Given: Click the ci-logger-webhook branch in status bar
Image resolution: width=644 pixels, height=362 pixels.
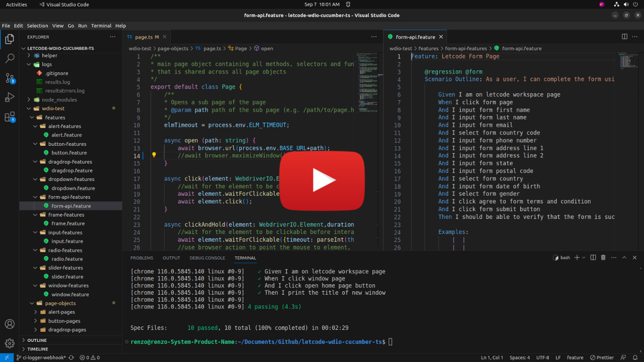Looking at the screenshot, I should [x=41, y=357].
